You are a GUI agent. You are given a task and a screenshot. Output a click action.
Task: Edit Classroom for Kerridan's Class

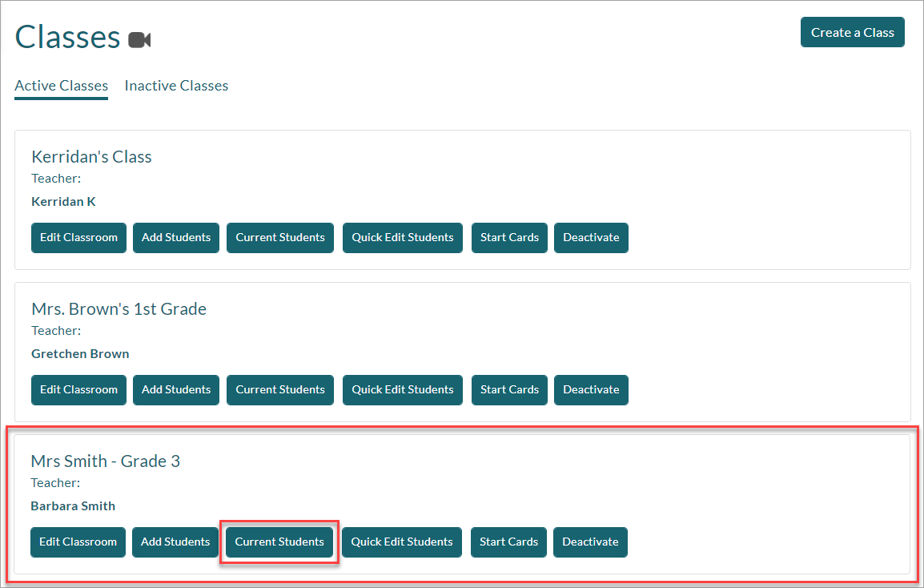[78, 238]
